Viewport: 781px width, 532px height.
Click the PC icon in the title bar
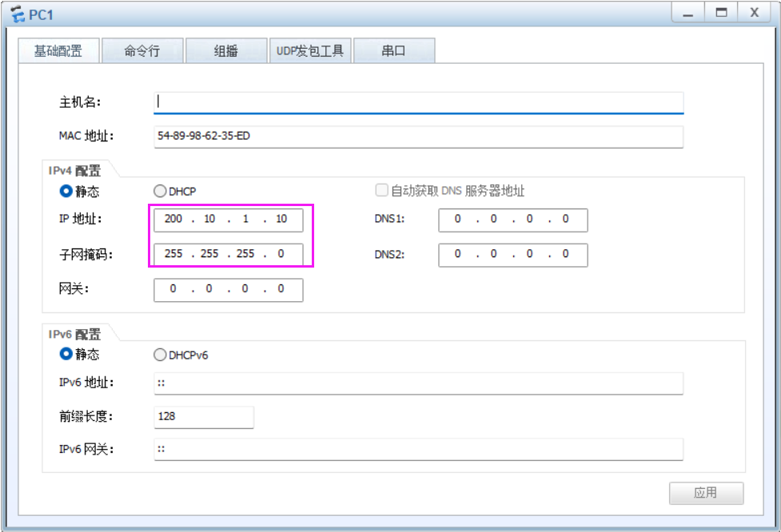[x=18, y=14]
